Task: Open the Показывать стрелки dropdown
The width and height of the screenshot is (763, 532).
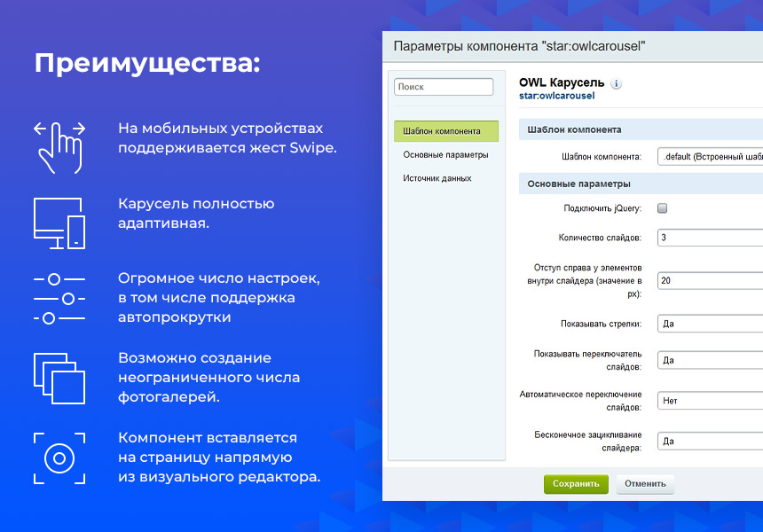Action: tap(710, 324)
